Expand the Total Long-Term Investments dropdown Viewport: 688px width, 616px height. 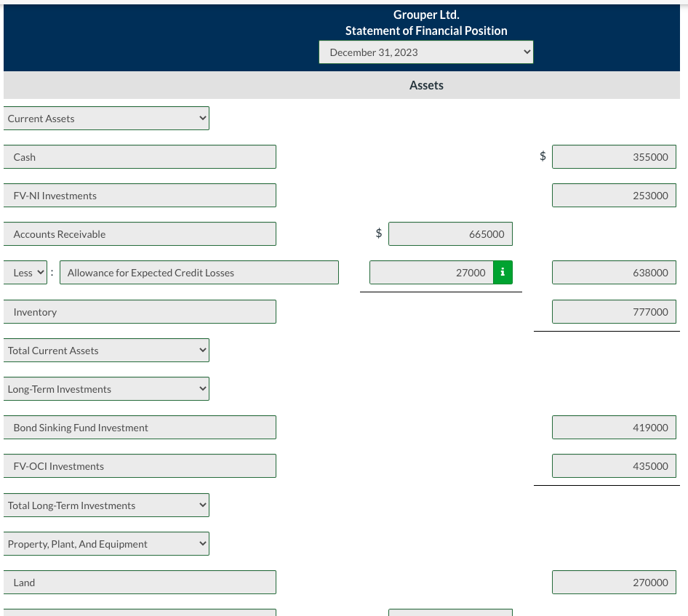pyautogui.click(x=106, y=505)
